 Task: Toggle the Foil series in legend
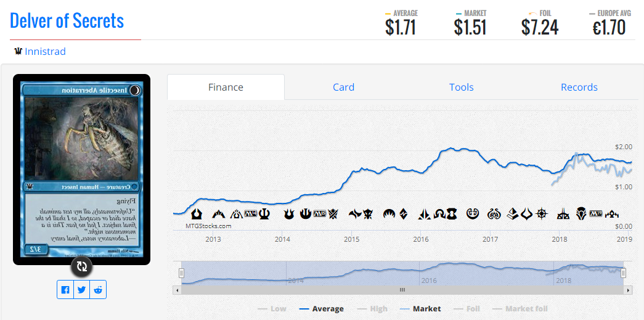[467, 309]
